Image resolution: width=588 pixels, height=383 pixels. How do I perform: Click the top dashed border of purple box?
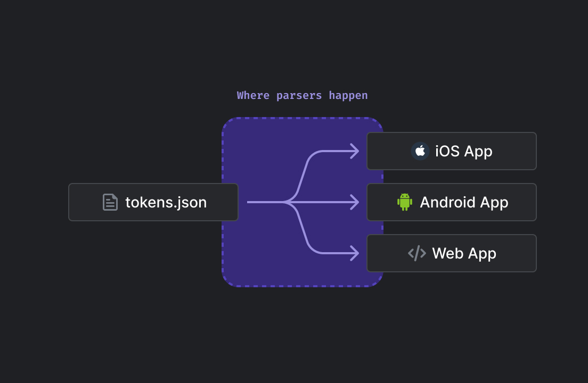302,118
